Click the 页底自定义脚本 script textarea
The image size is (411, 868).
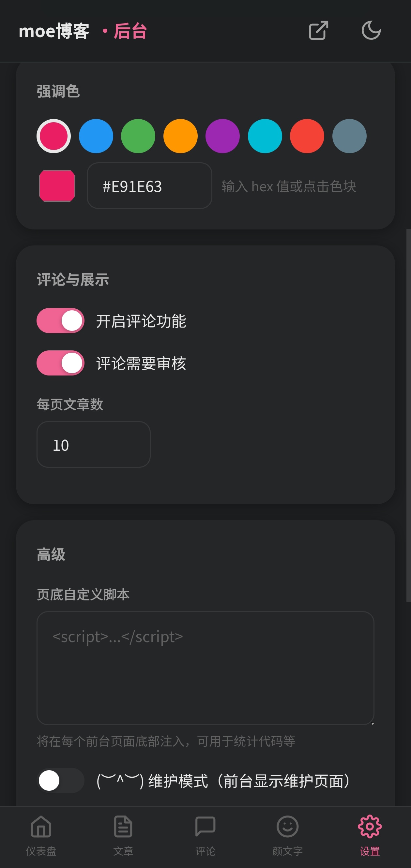[205, 668]
